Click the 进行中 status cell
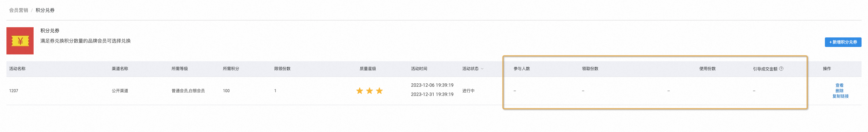The height and width of the screenshot is (132, 868). [468, 91]
